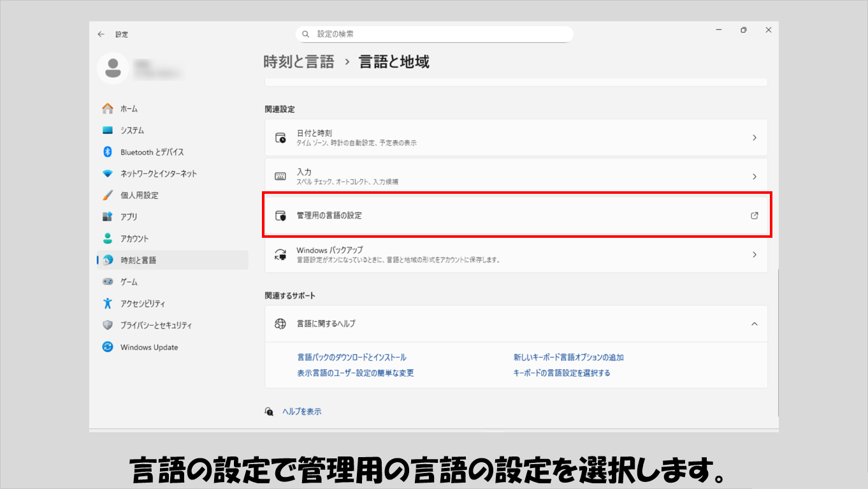
Task: Click the キーボードの言語設定を選択する link
Action: [x=561, y=373]
